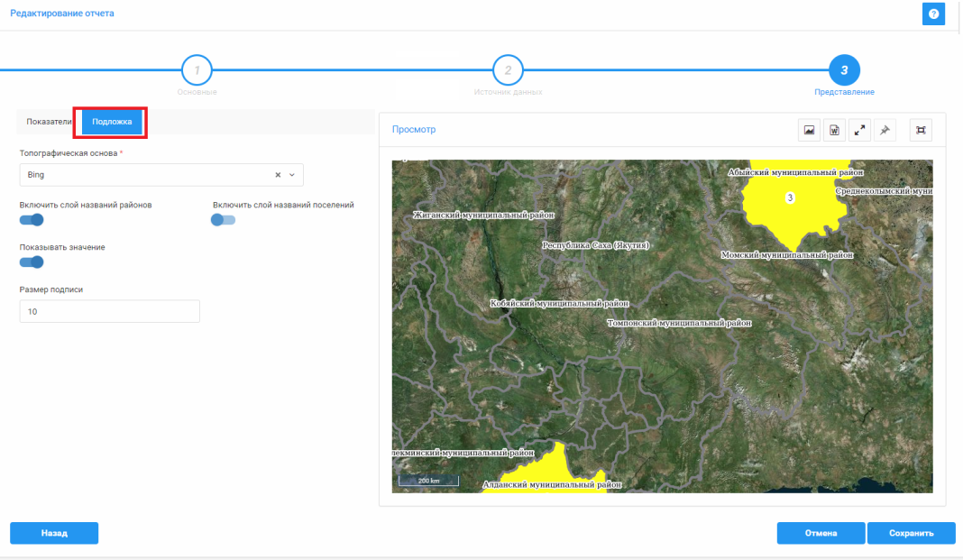Image resolution: width=963 pixels, height=560 pixels.
Task: Switch to the 'Показатели' tab
Action: click(49, 122)
